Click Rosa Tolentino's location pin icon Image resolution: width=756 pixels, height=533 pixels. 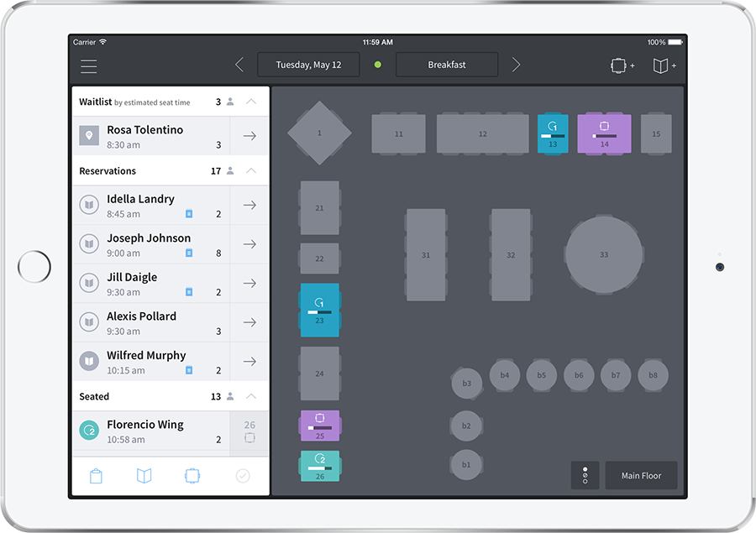89,134
